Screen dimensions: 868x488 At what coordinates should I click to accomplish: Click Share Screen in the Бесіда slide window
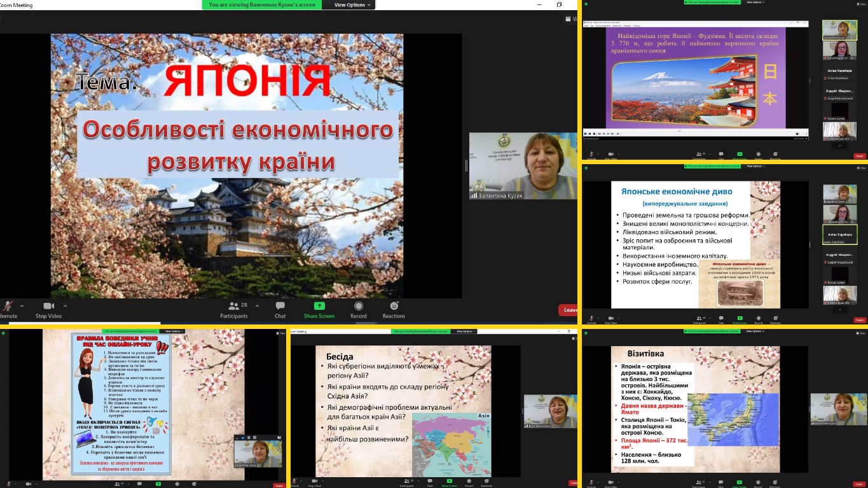click(x=449, y=484)
